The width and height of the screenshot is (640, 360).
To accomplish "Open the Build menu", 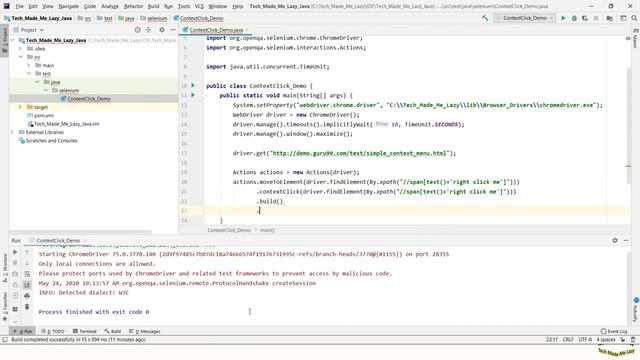I will [x=153, y=6].
